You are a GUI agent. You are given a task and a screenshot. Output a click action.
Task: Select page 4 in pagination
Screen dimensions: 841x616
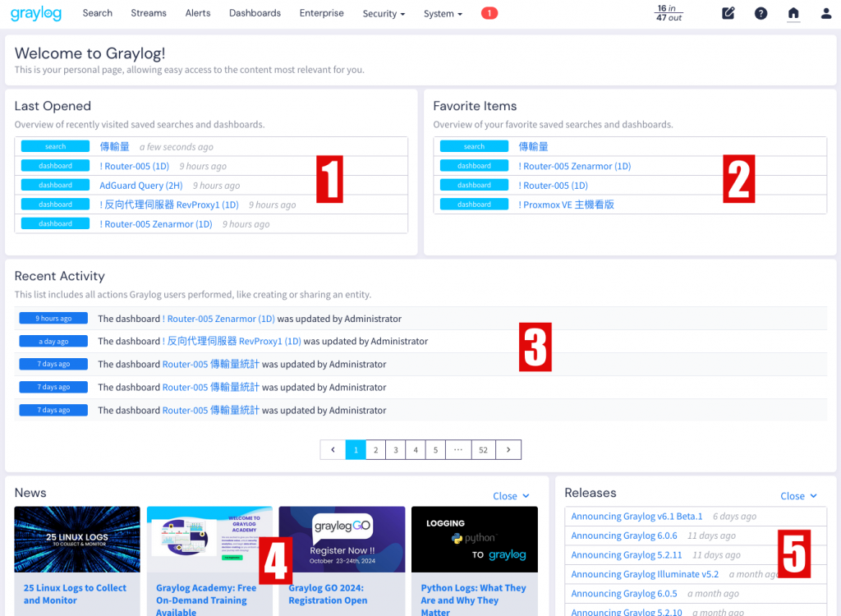click(415, 449)
